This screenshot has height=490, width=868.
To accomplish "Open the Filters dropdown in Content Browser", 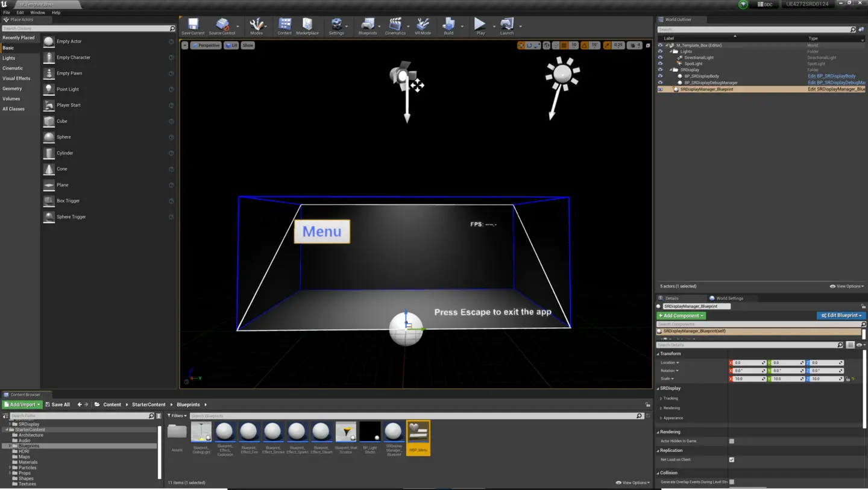I will pos(175,415).
